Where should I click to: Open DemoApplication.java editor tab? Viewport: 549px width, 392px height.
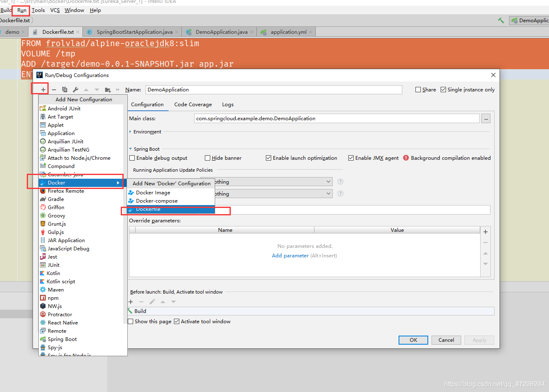[219, 32]
